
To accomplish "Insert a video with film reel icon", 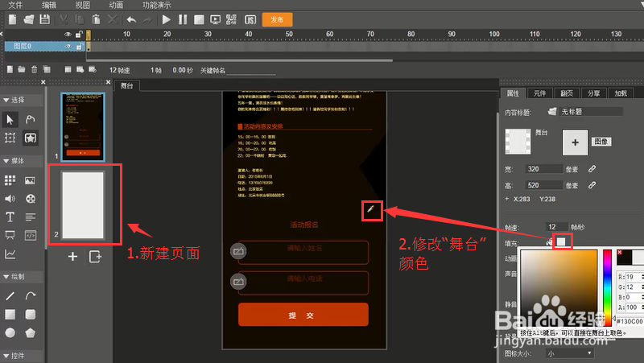I will pyautogui.click(x=31, y=199).
